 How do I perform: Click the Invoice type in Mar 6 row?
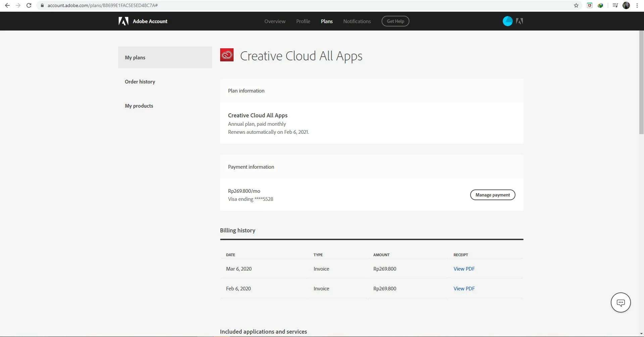point(321,269)
